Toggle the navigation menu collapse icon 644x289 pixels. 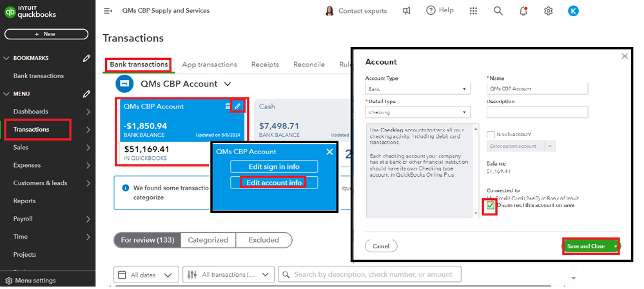click(x=108, y=11)
